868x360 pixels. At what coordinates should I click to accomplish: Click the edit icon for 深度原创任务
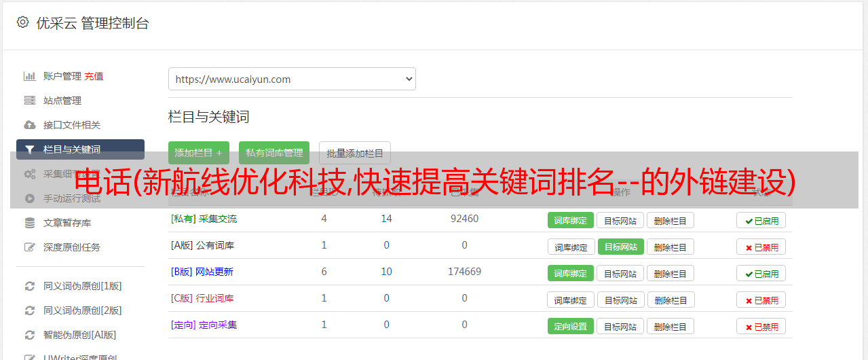pyautogui.click(x=30, y=247)
